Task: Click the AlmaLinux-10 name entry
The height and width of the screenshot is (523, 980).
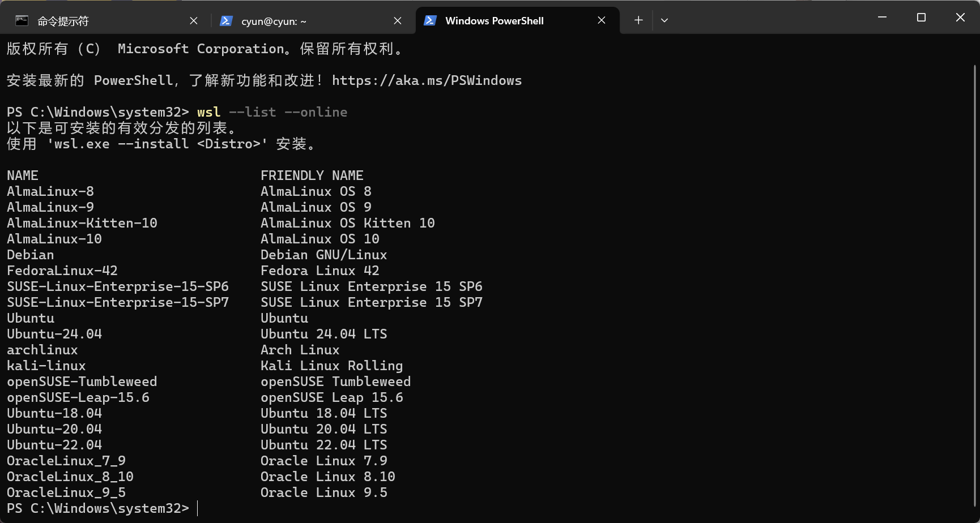Action: (54, 239)
